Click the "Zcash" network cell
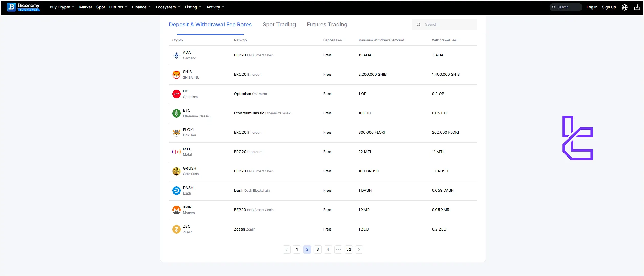Screen dimensions: 644x276 [x=245, y=229]
